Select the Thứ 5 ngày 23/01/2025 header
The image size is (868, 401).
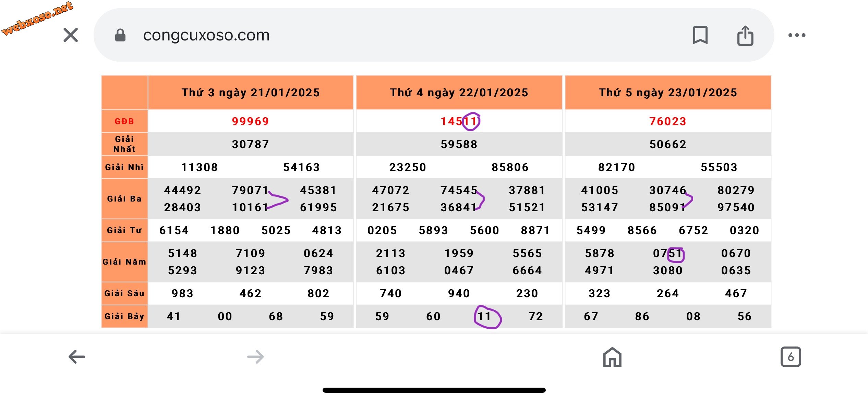pos(668,93)
